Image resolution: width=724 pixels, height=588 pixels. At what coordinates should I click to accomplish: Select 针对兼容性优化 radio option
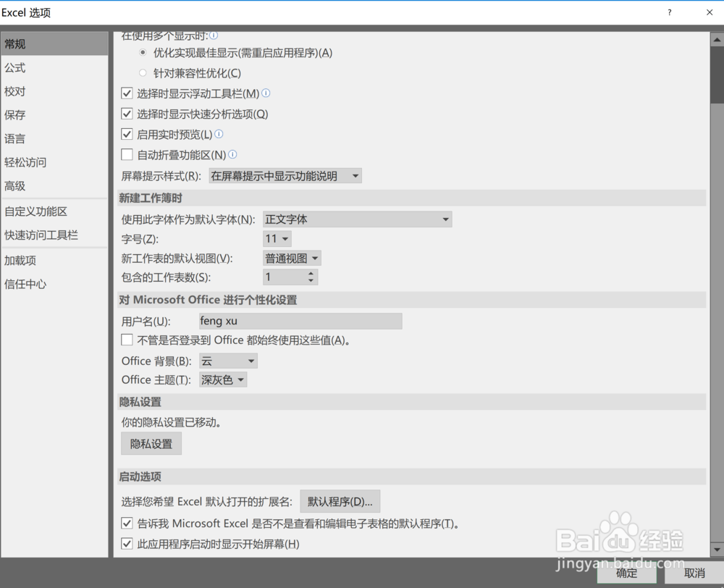coord(143,73)
